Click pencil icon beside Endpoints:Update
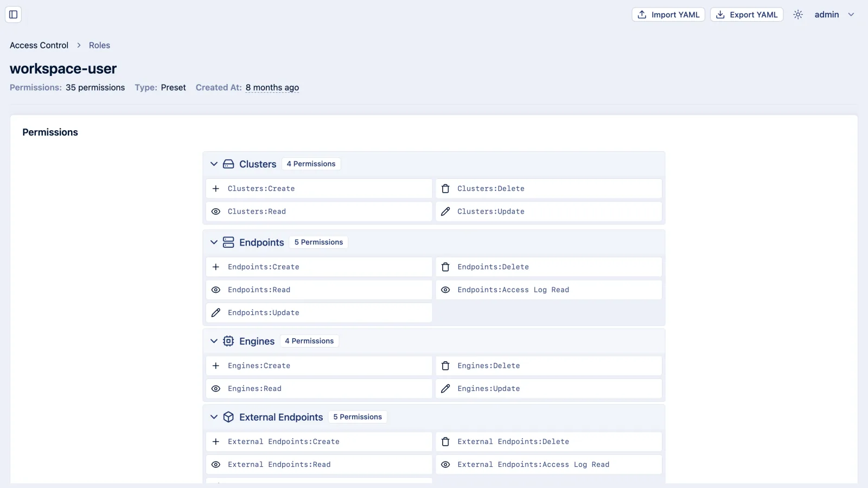 pos(216,313)
